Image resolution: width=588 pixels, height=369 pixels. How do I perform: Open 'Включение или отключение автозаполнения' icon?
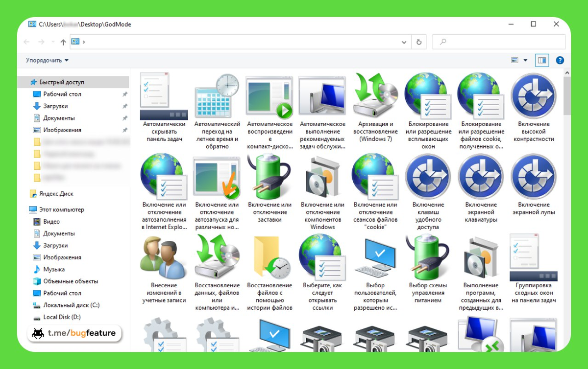pyautogui.click(x=164, y=176)
